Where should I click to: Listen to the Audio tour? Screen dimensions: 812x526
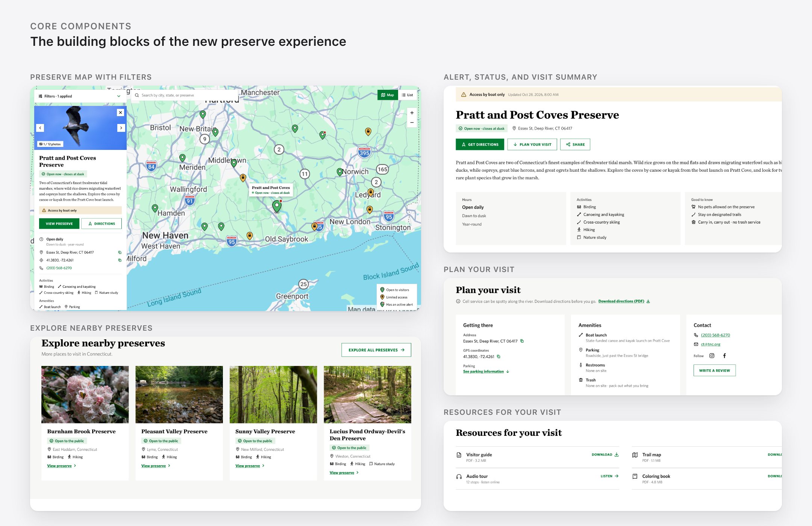(x=610, y=476)
